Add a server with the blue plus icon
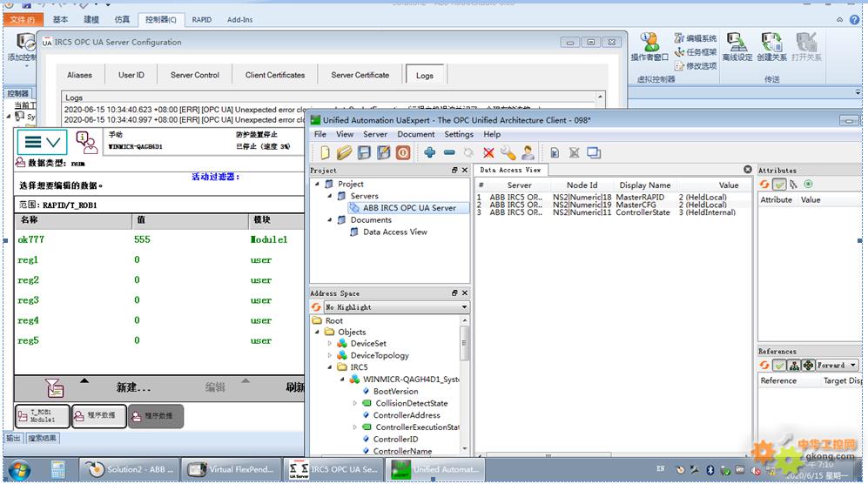 click(429, 152)
